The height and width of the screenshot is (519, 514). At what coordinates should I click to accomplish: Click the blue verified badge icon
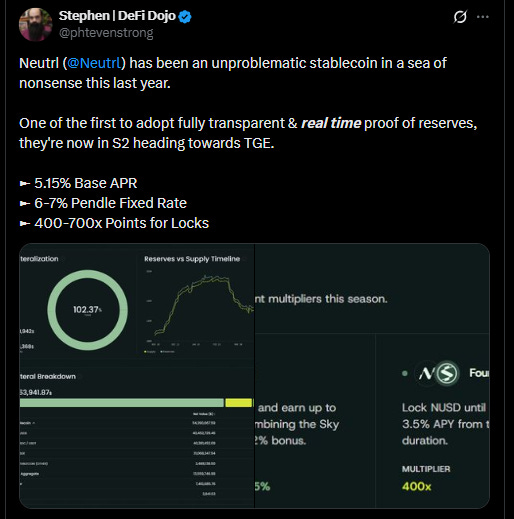click(x=185, y=17)
